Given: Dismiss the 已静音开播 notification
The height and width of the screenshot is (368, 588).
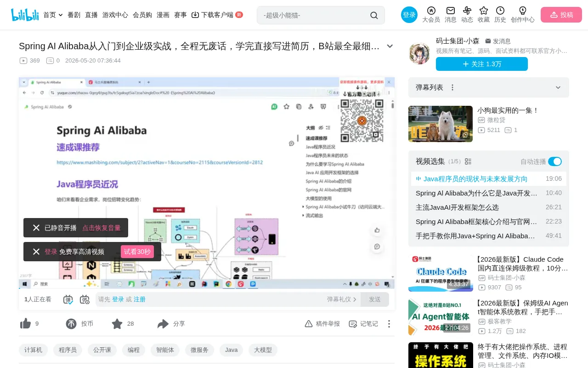Looking at the screenshot, I should [36, 228].
